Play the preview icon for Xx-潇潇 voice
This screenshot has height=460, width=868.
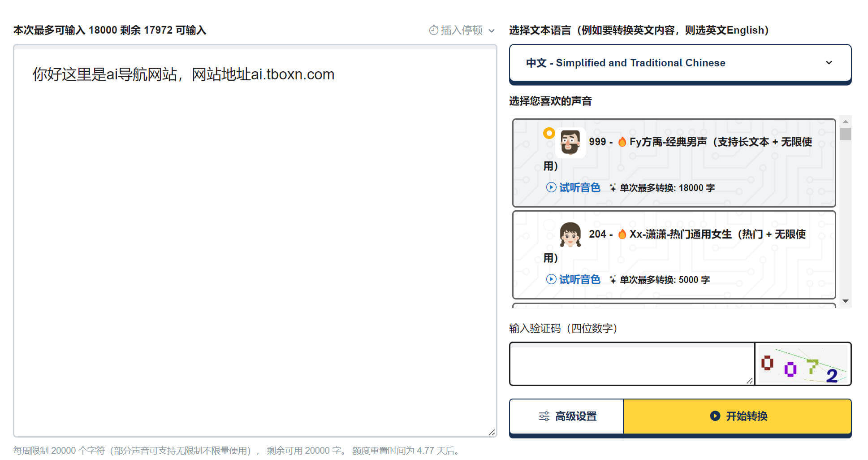coord(551,279)
